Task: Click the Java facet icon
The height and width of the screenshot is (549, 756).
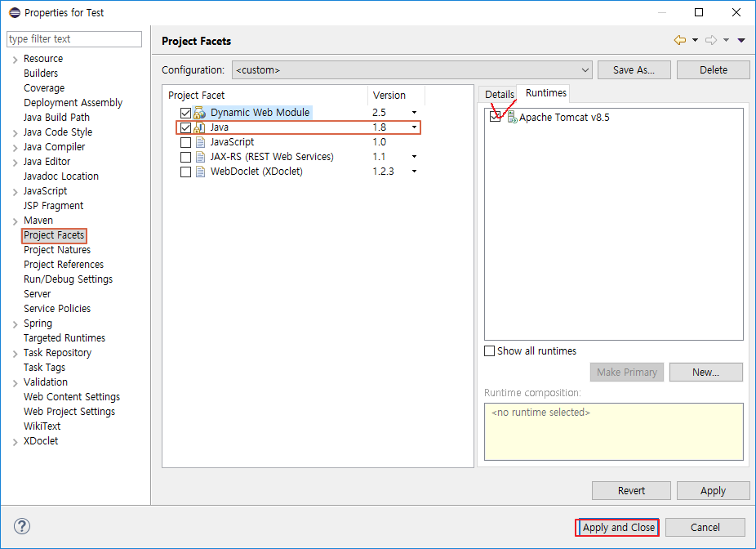Action: click(199, 127)
